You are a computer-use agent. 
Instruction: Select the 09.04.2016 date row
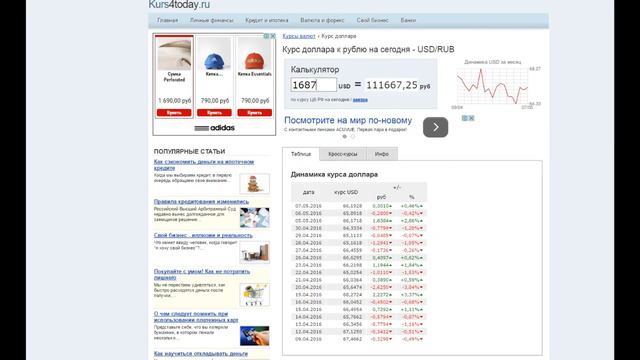tap(359, 339)
